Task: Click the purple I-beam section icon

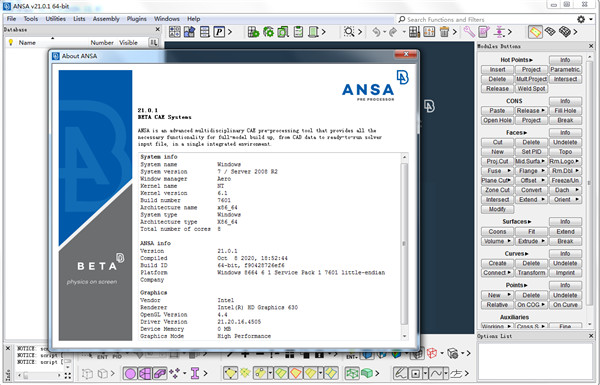Action: coord(195,373)
